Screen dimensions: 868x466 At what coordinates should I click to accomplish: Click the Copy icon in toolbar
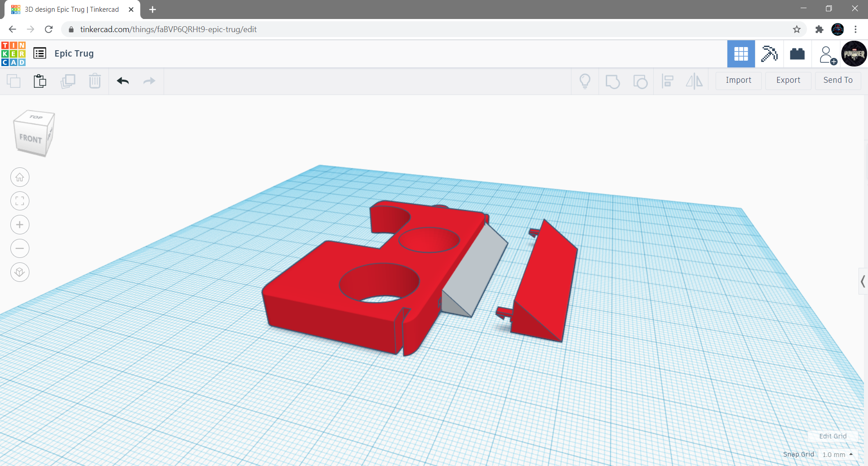(x=14, y=81)
